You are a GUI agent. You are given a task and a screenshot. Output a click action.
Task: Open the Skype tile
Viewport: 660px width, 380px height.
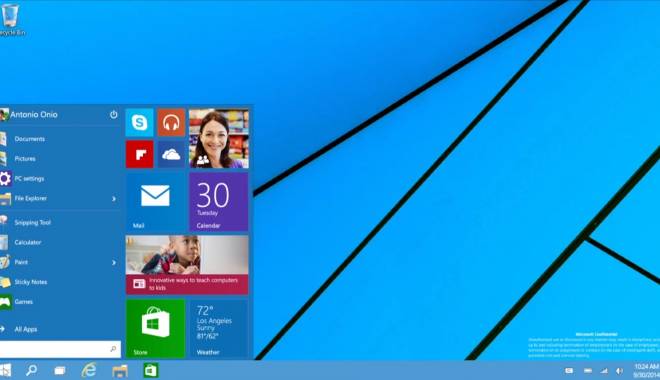[139, 122]
